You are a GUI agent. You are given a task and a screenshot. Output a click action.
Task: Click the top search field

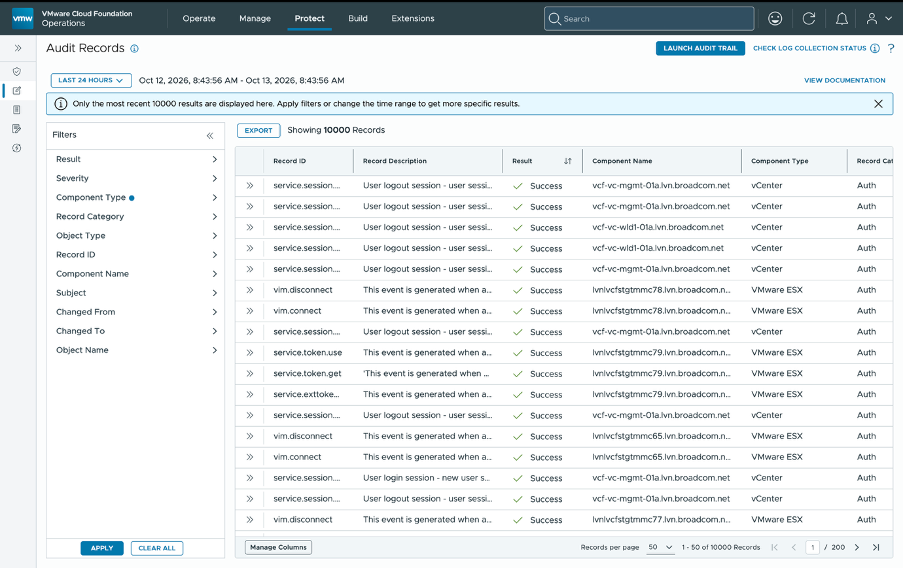[649, 18]
